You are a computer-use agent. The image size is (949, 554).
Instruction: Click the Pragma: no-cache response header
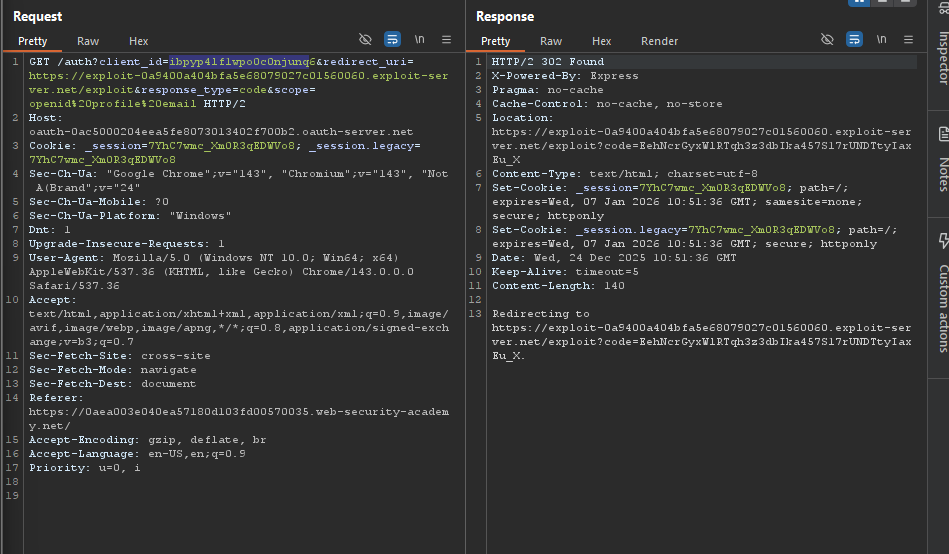[x=548, y=90]
